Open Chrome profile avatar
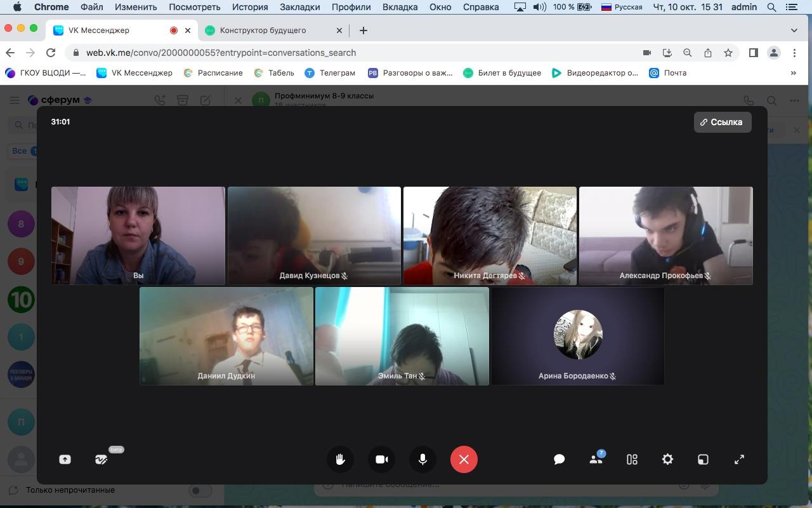This screenshot has width=812, height=508. coord(773,53)
